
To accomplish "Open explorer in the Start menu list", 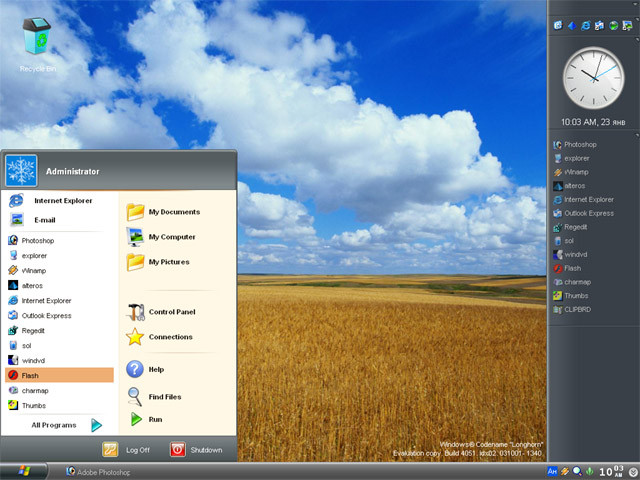I will coord(28,256).
